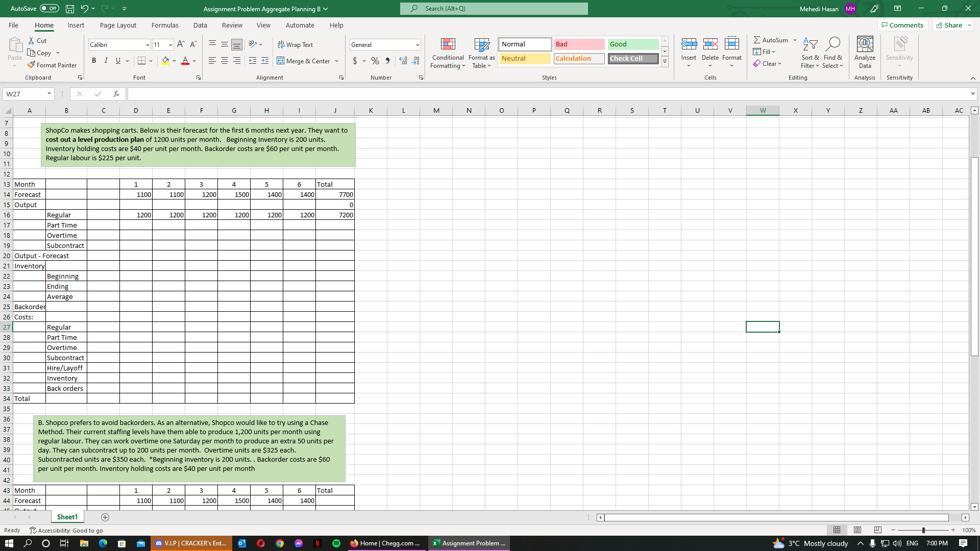The height and width of the screenshot is (551, 980).
Task: Click the Conditional Formatting icon
Action: tap(448, 45)
